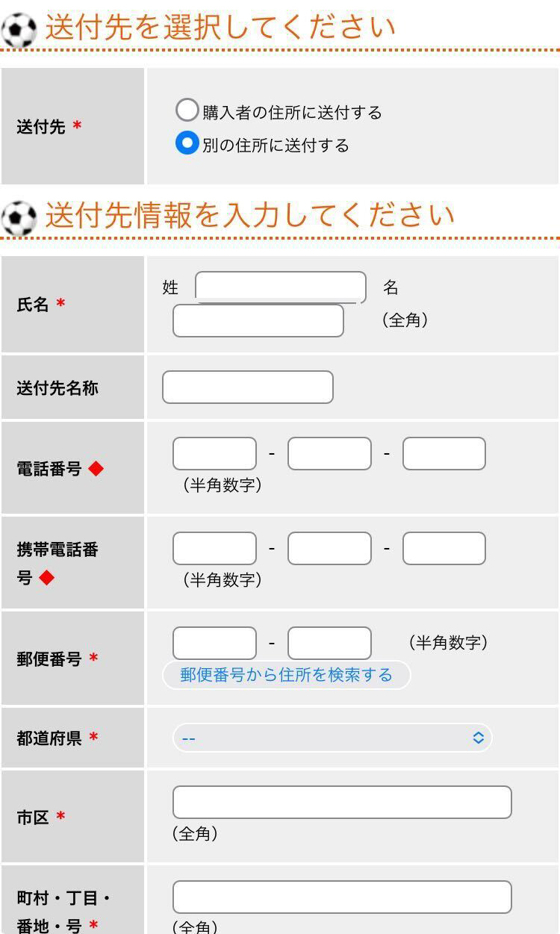The width and height of the screenshot is (560, 934).
Task: Click middle 電話番号 number box
Action: pos(329,454)
